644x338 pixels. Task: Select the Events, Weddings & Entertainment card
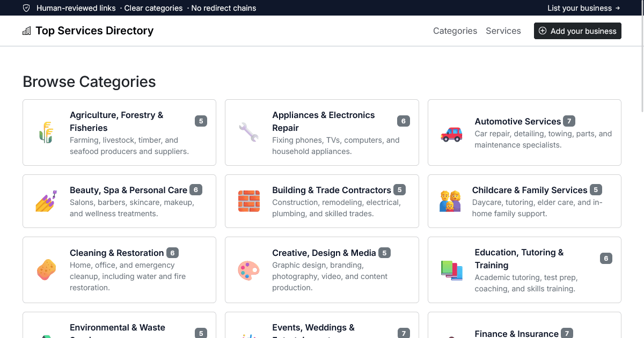coord(321,328)
